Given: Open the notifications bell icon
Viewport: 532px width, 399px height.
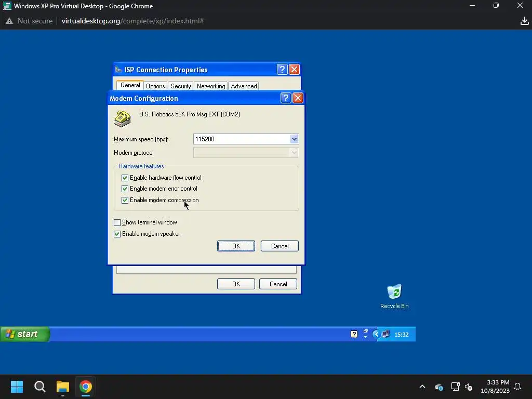Looking at the screenshot, I should pos(517,387).
